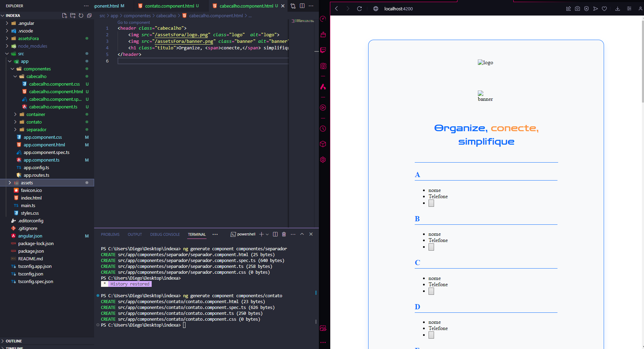The width and height of the screenshot is (644, 349).
Task: Select the TERMINAL panel tab
Action: [x=197, y=234]
